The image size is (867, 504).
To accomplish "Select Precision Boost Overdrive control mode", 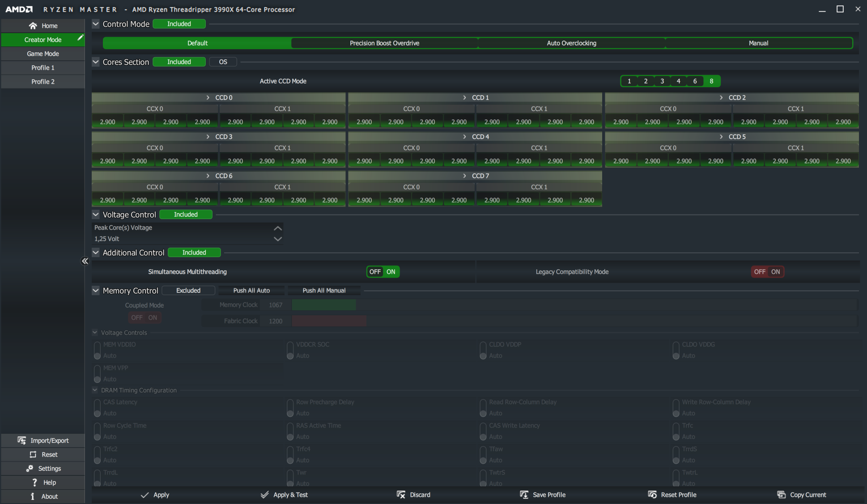I will [384, 43].
